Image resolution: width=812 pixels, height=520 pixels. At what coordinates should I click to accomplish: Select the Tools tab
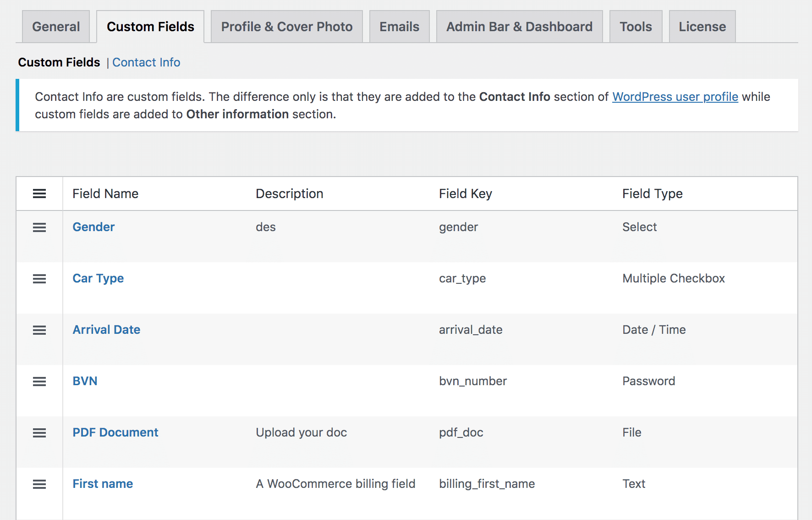pyautogui.click(x=636, y=27)
